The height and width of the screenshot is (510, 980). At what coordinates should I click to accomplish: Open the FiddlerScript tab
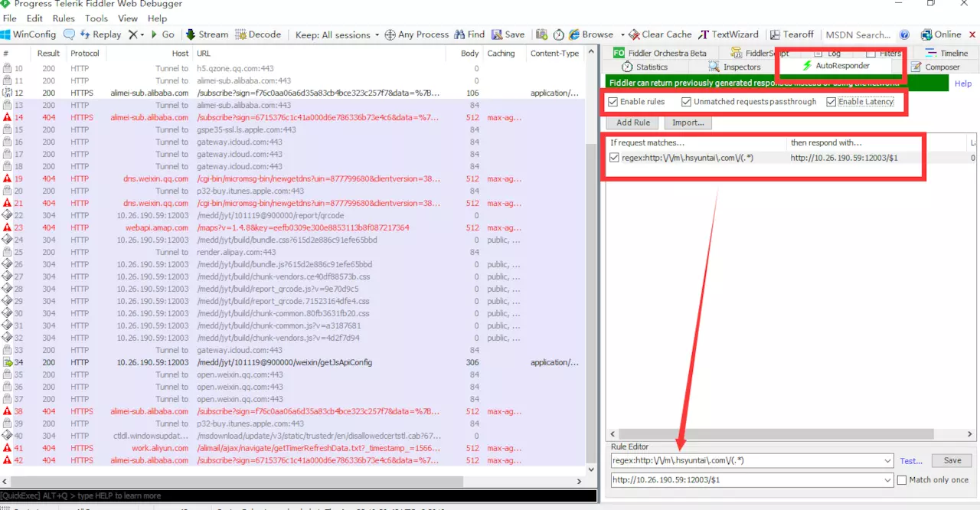point(760,53)
